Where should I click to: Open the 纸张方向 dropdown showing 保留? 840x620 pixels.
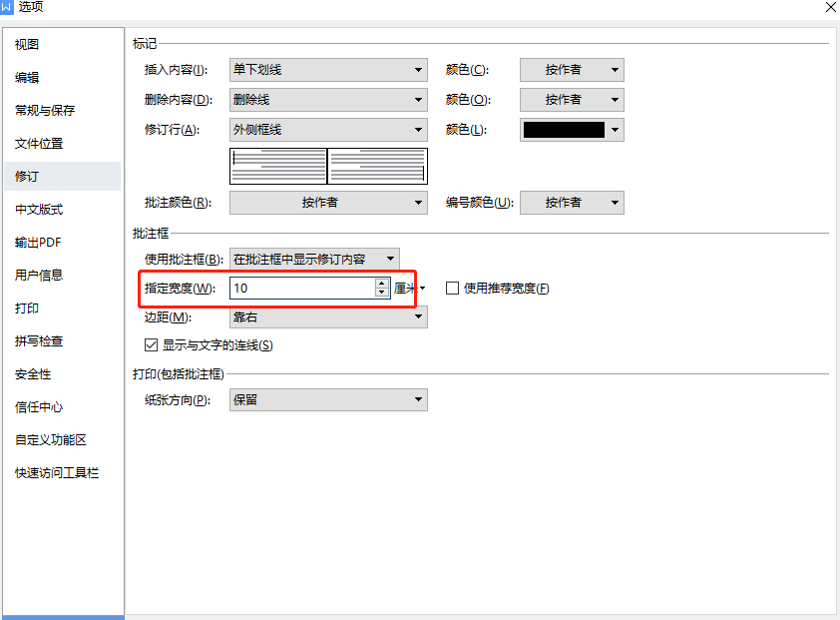pyautogui.click(x=327, y=398)
